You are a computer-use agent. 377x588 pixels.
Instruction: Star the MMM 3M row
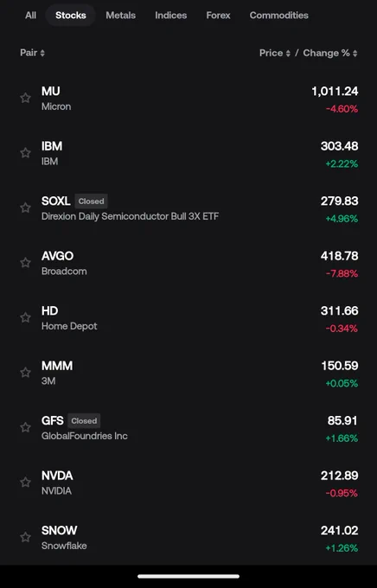(26, 373)
